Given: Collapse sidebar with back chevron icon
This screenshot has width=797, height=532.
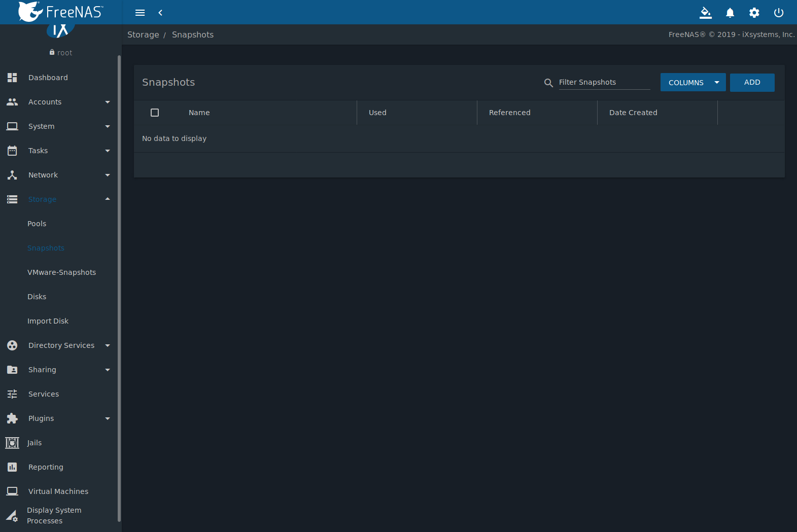Looking at the screenshot, I should tap(160, 13).
